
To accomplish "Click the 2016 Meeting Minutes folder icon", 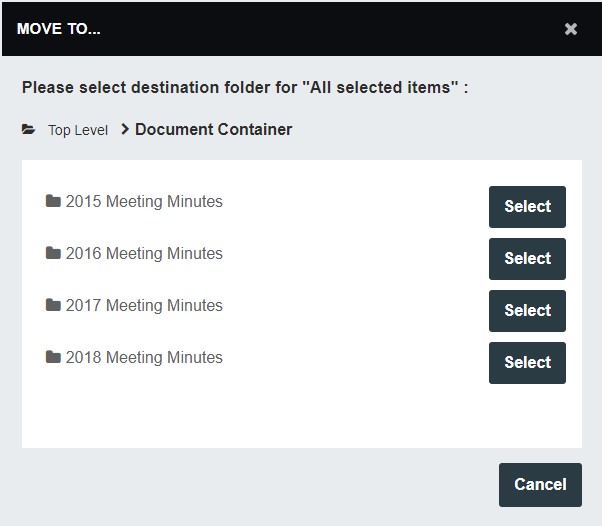I will point(53,253).
